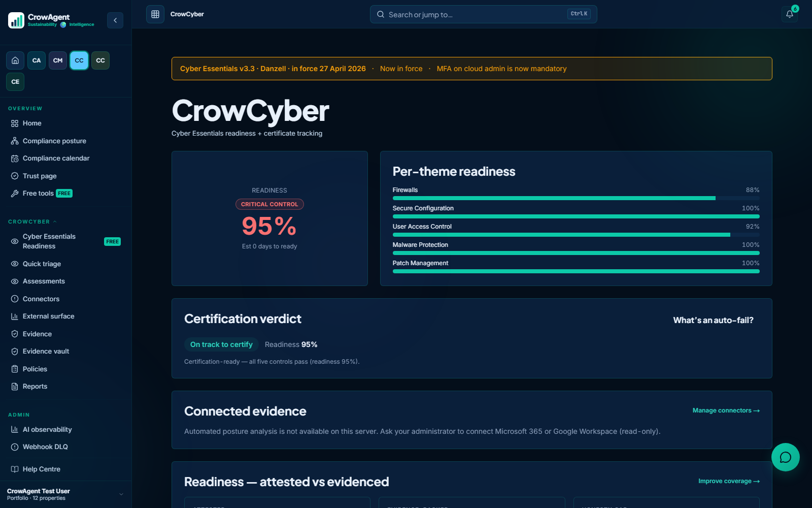This screenshot has height=508, width=812.
Task: Open Evidence in the sidebar
Action: click(x=65, y=334)
